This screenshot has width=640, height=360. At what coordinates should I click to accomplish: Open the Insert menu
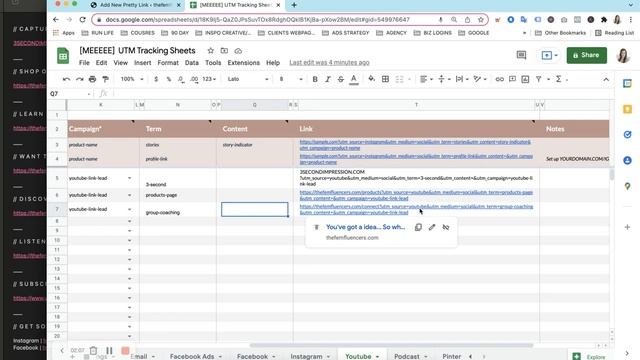pos(142,62)
